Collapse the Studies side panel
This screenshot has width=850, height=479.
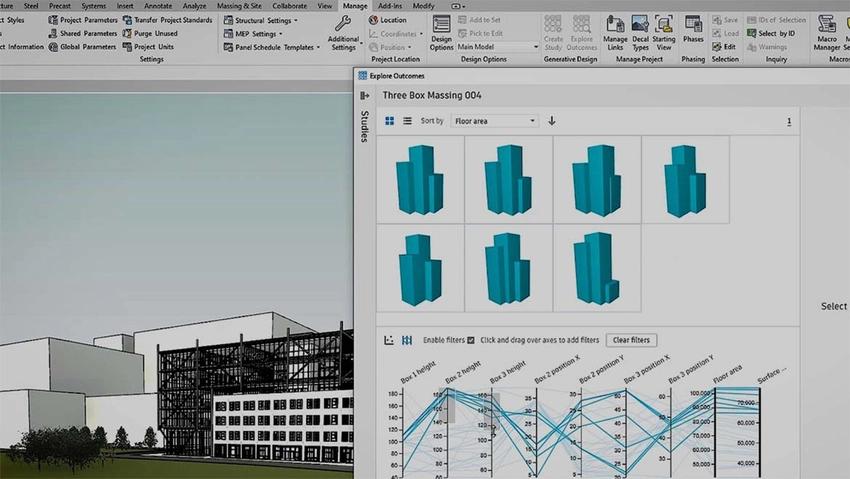click(365, 96)
